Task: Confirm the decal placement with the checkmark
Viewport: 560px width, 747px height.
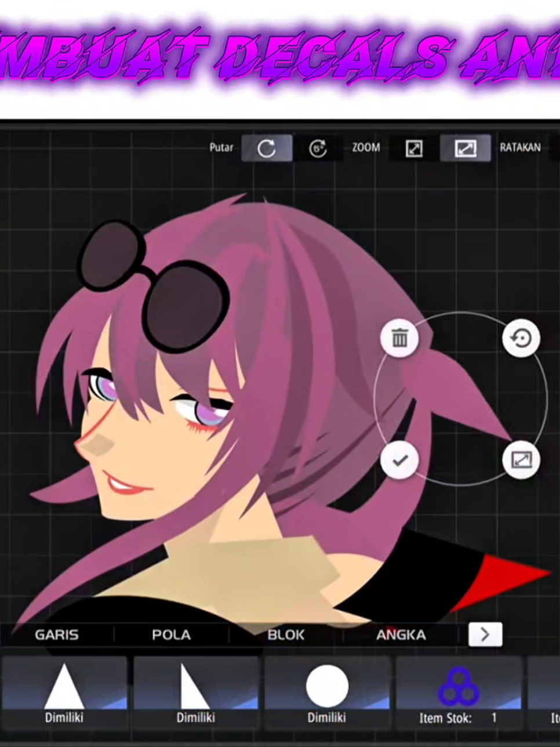Action: coord(399,460)
